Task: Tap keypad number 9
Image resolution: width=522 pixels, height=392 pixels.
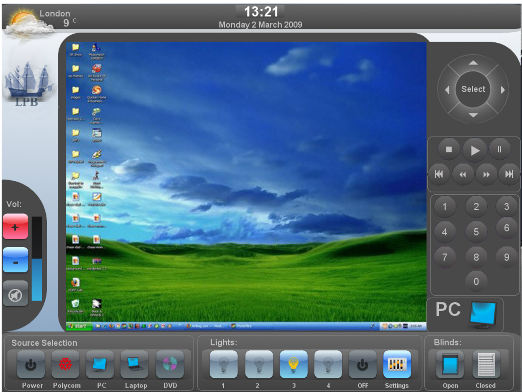Action: click(506, 257)
